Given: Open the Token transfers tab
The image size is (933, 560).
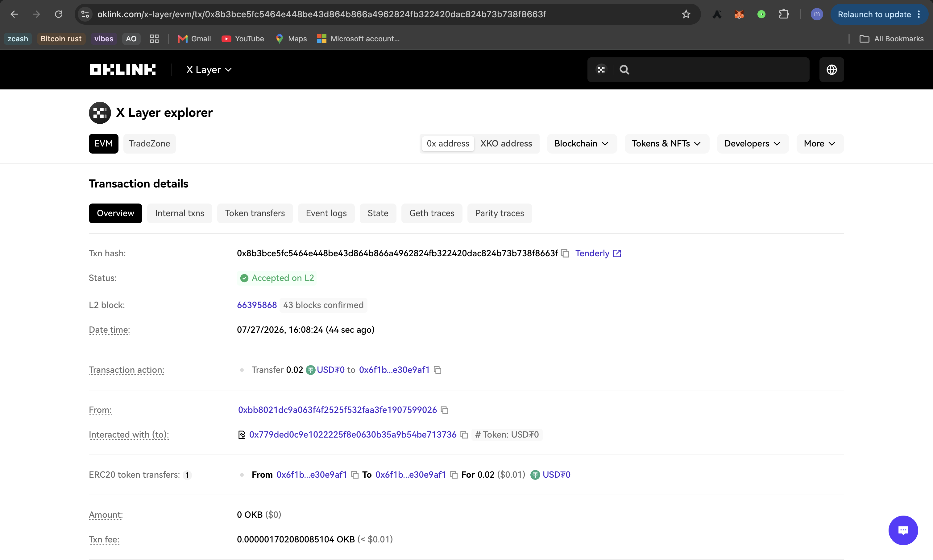Looking at the screenshot, I should click(255, 213).
